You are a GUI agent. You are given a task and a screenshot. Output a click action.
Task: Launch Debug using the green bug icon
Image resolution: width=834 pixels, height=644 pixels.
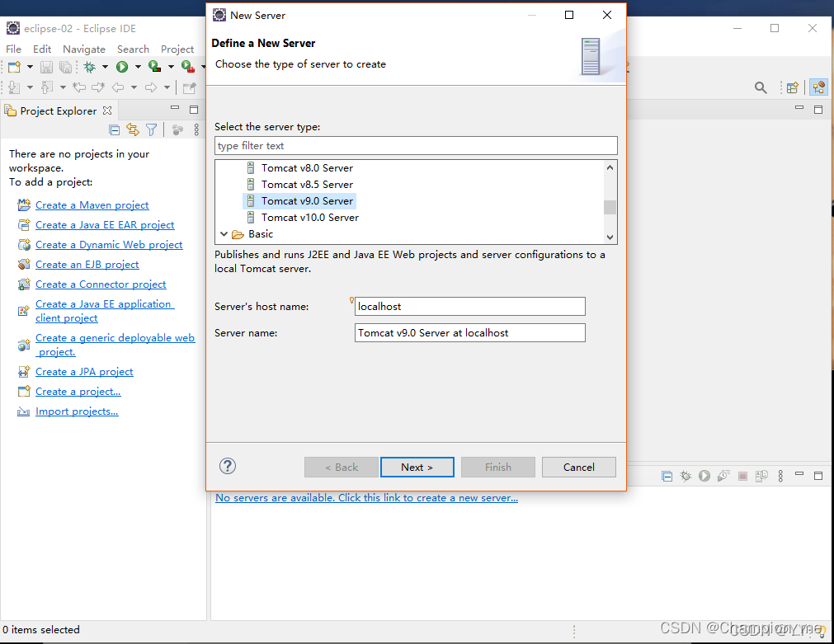[90, 67]
